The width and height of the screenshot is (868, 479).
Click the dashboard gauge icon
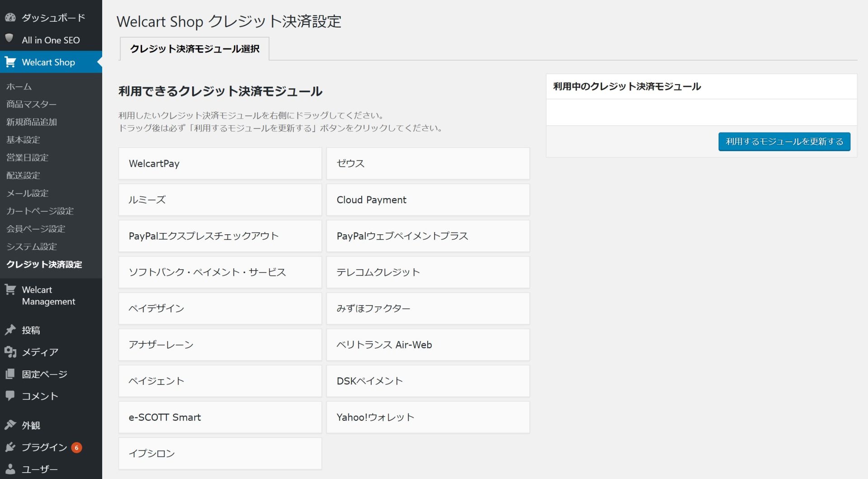tap(10, 18)
